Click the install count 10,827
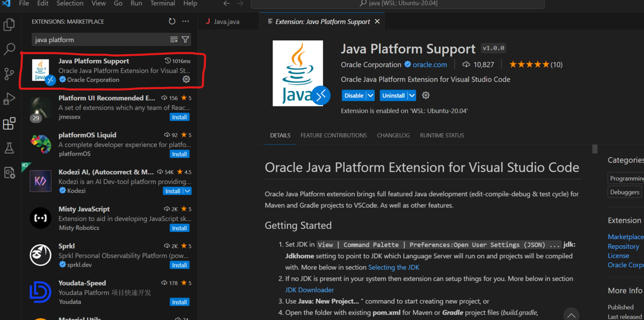 point(478,64)
